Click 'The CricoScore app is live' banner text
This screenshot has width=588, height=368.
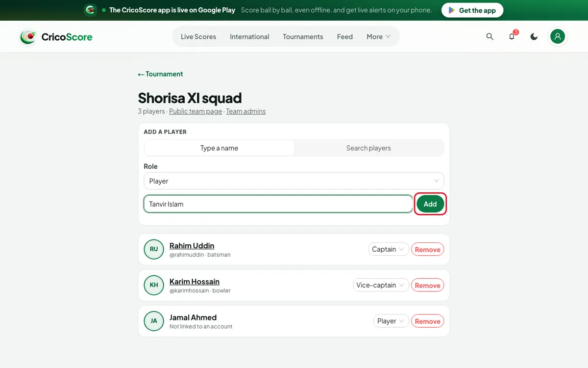172,10
